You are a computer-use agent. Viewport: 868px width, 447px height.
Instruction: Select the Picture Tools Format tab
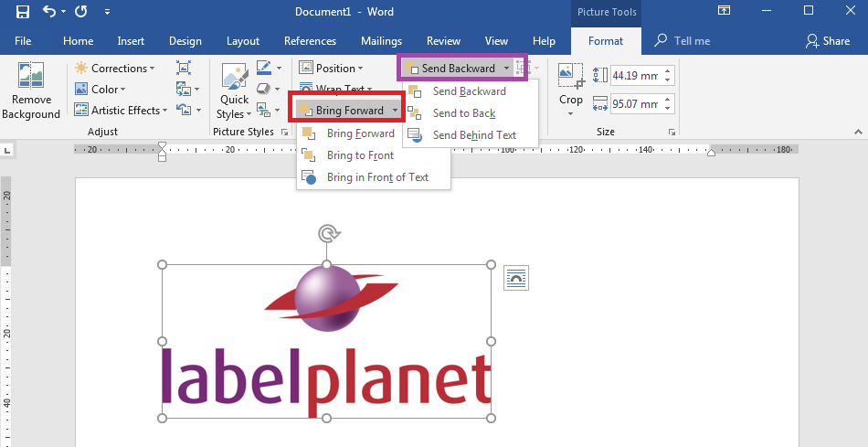click(x=606, y=41)
